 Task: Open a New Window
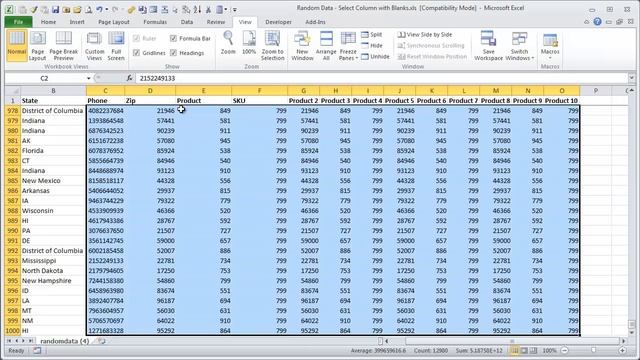click(302, 45)
